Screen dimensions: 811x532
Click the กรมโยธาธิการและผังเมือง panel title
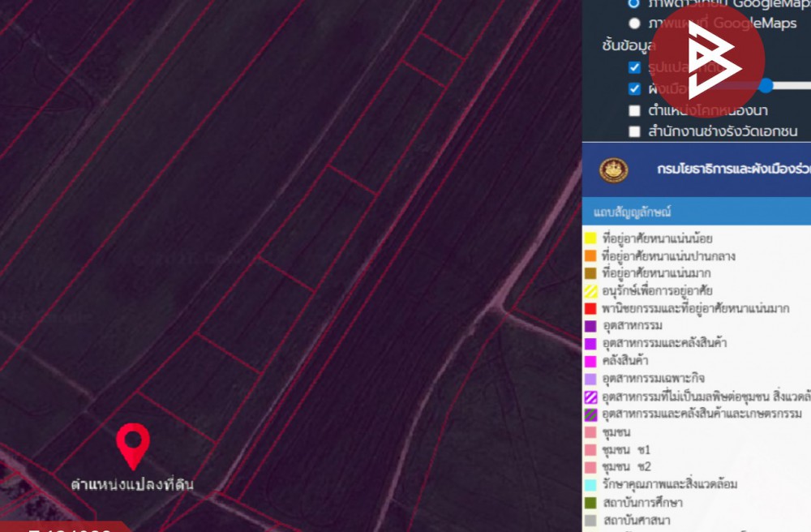tap(730, 170)
